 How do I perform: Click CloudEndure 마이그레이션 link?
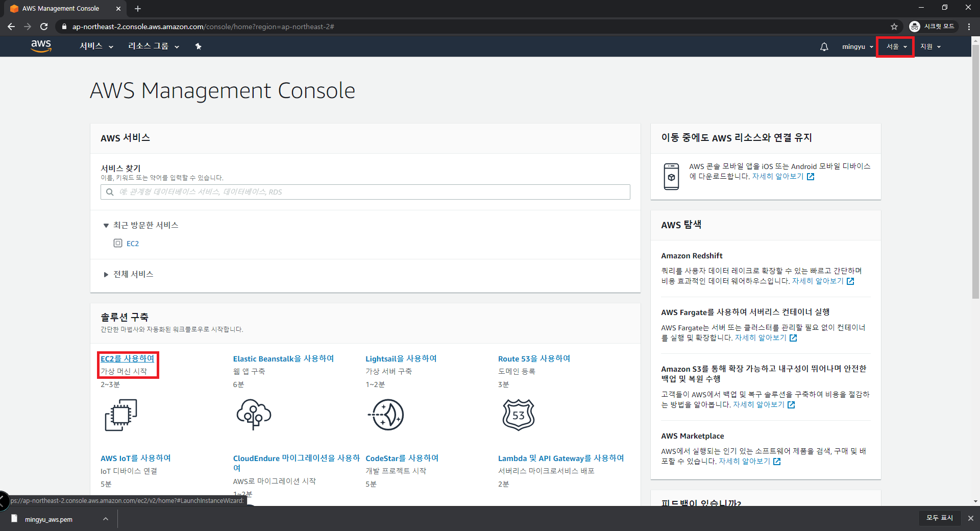tap(296, 463)
